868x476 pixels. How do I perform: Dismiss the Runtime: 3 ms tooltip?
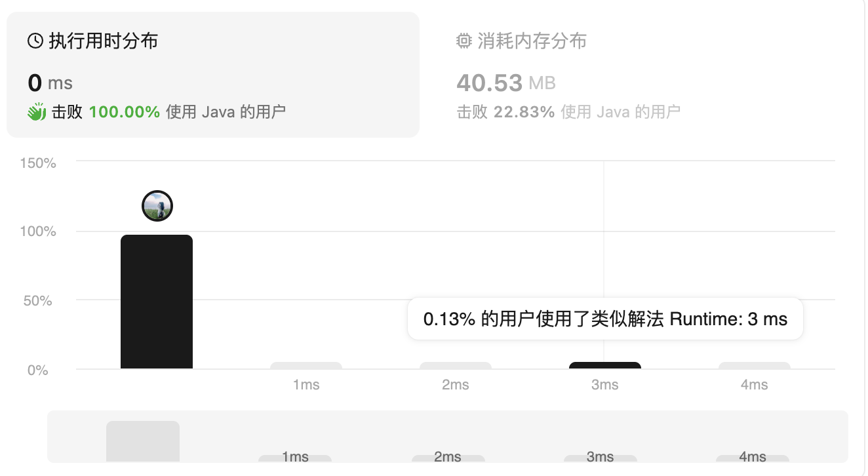[604, 319]
